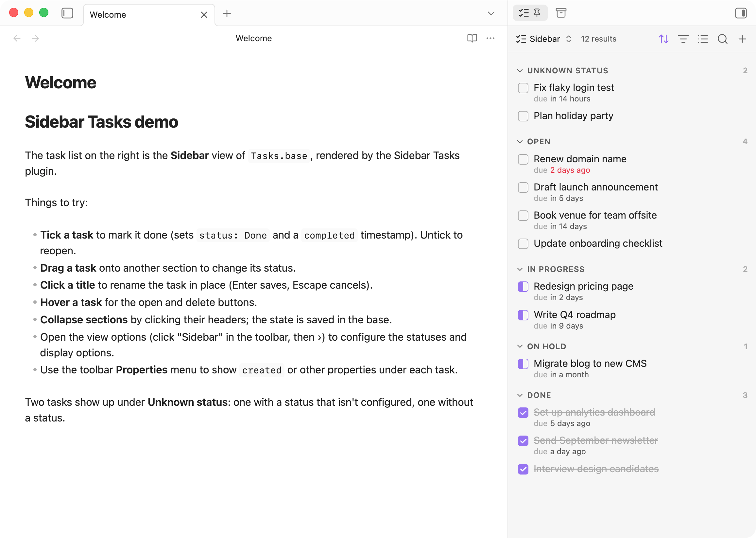Open a new tab with plus icon
The width and height of the screenshot is (756, 538).
pyautogui.click(x=227, y=14)
